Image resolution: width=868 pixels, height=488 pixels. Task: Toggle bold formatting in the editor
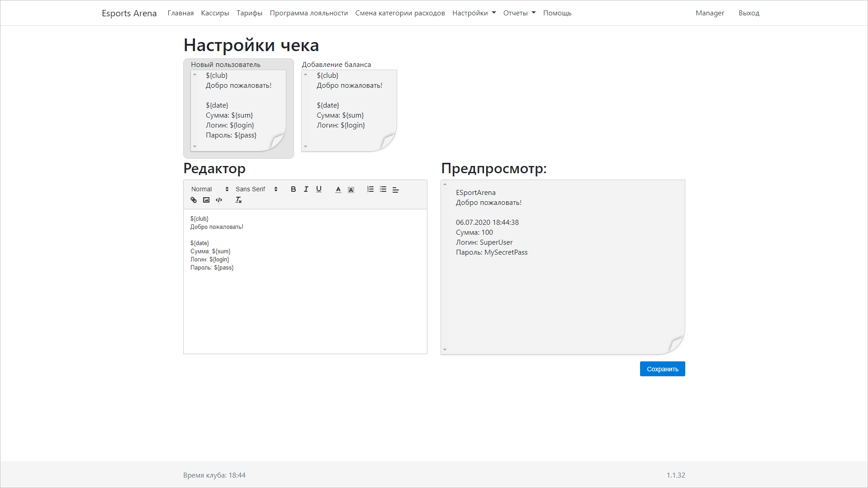(293, 189)
